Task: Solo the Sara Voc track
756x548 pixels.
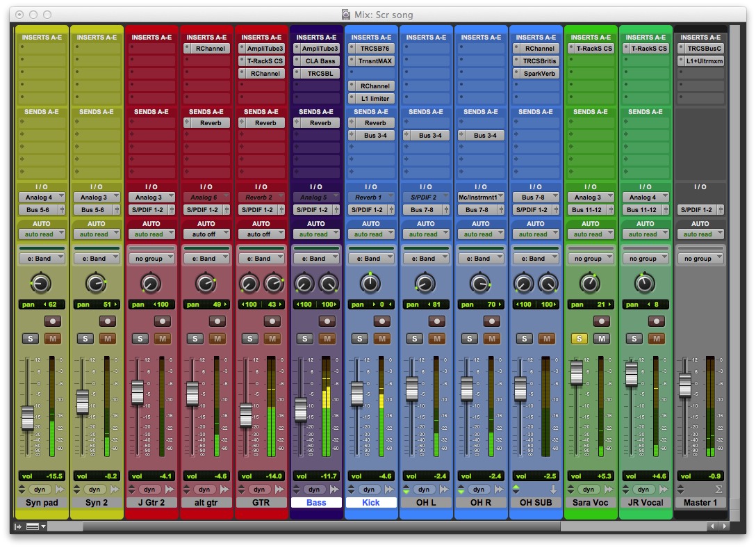Action: (579, 339)
